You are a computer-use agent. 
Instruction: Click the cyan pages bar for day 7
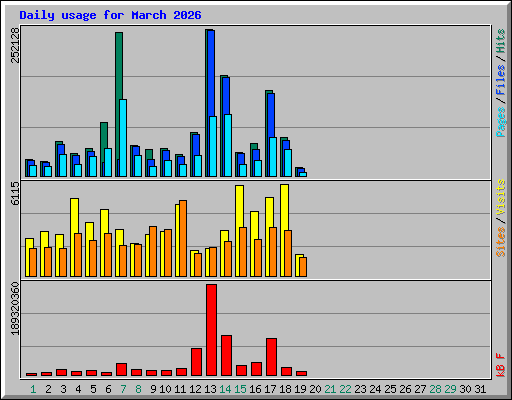click(123, 138)
